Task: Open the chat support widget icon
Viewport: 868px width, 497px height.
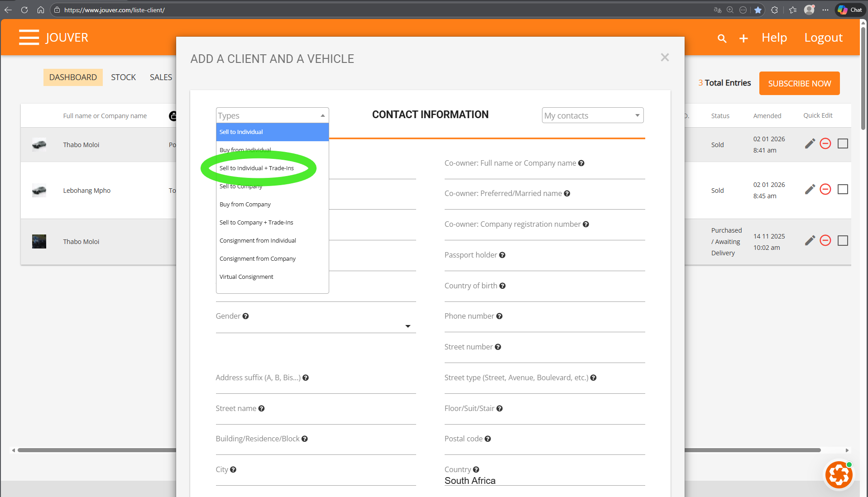Action: 839,475
